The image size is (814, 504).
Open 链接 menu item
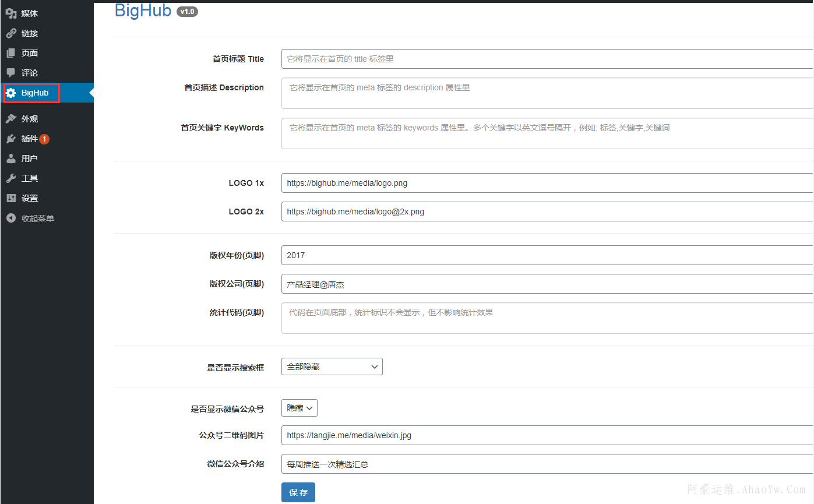30,33
